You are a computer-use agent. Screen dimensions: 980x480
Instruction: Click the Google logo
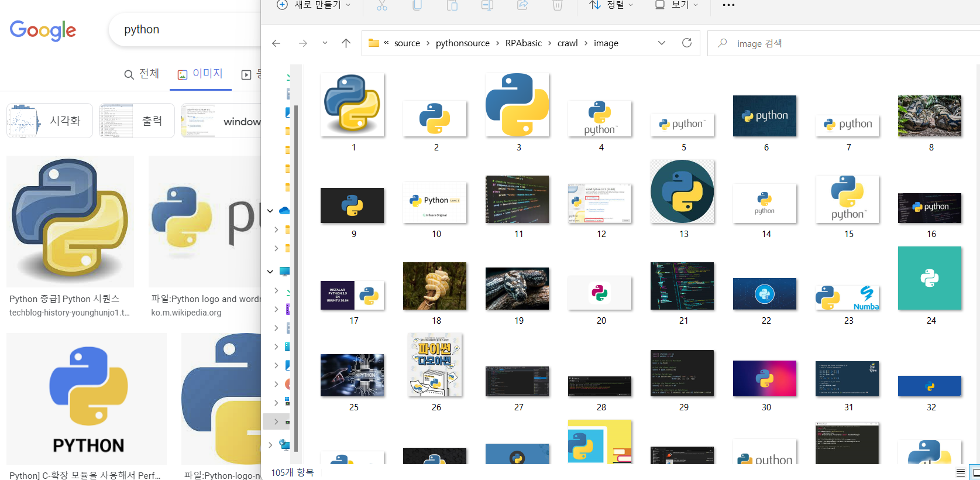tap(43, 30)
